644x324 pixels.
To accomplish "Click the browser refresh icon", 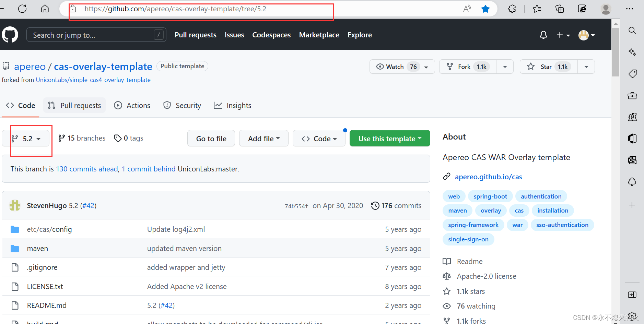I will tap(22, 9).
